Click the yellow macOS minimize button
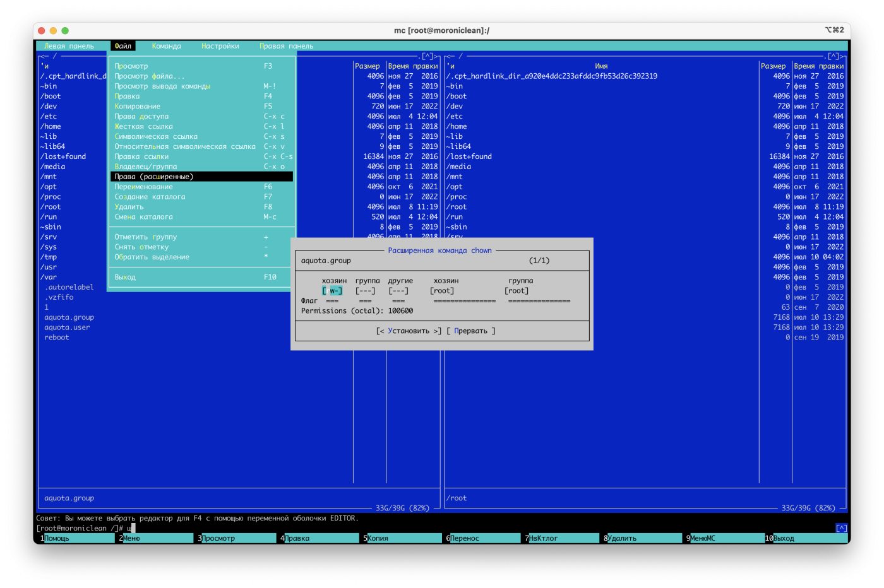 pos(53,30)
